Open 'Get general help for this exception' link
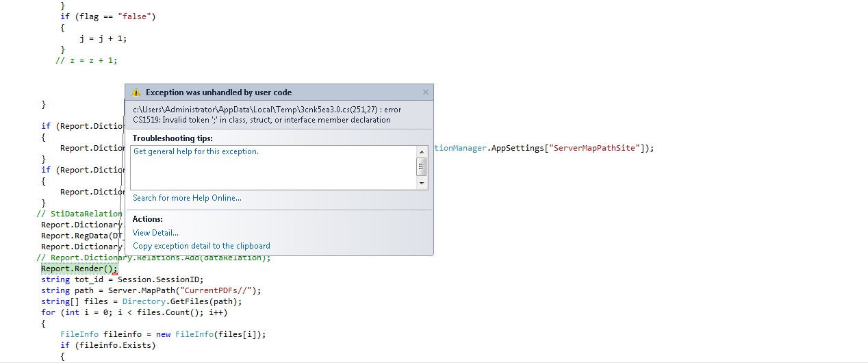 (196, 151)
